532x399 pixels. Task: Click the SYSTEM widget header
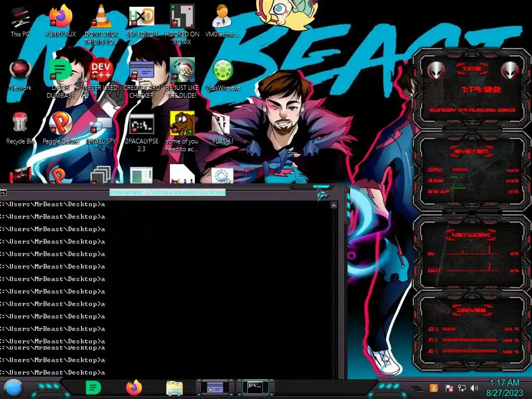[472, 151]
